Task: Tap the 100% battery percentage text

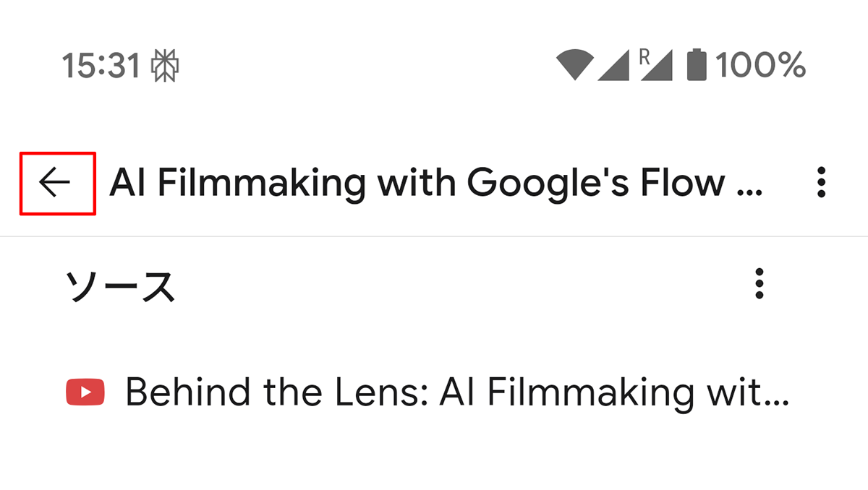Action: [x=760, y=66]
